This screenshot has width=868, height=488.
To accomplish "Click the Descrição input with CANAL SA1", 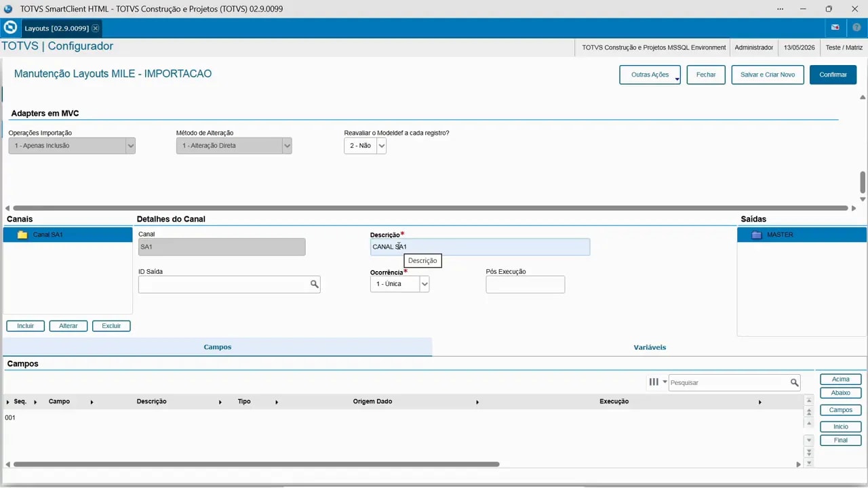I will pos(480,247).
